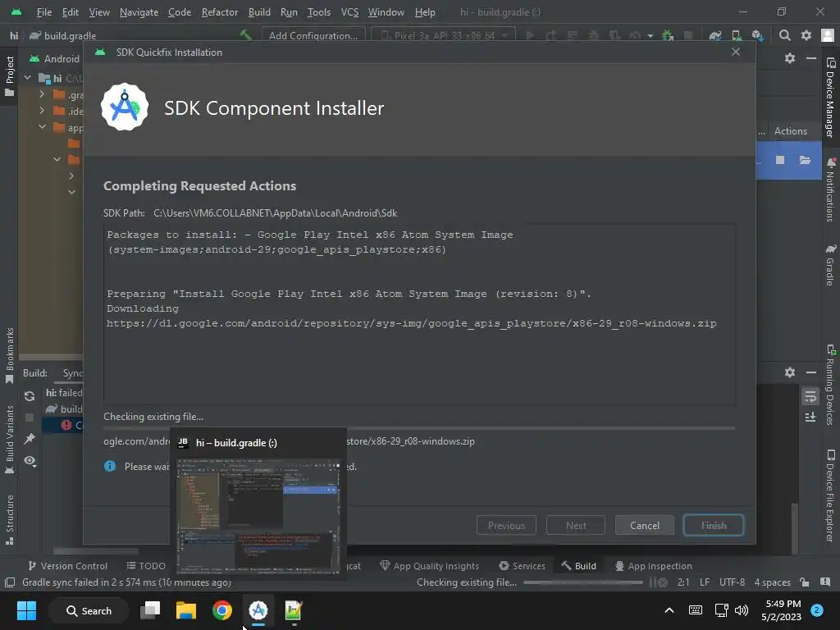
Task: Open Device Manager from the top toolbar icon
Action: tap(737, 35)
